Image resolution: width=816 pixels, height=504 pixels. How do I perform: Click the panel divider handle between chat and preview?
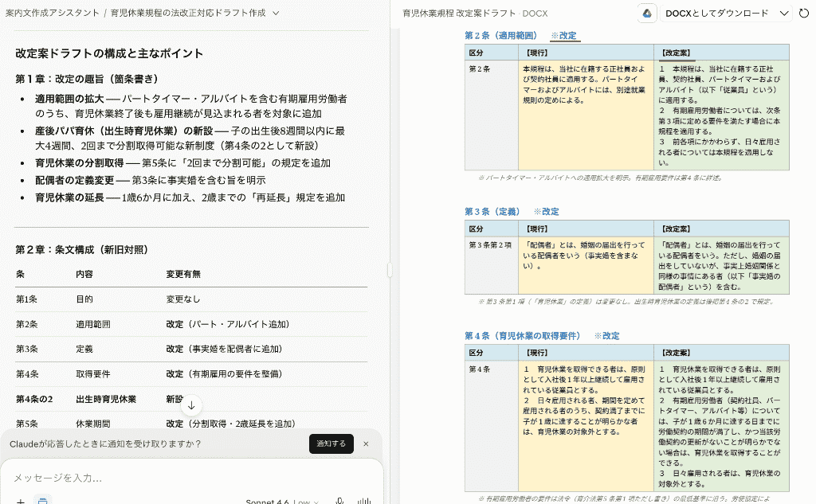(x=390, y=269)
